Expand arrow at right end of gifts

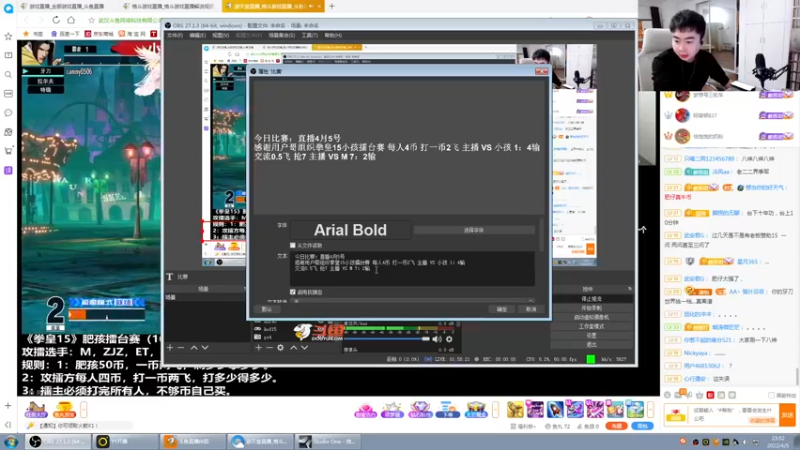click(x=651, y=409)
